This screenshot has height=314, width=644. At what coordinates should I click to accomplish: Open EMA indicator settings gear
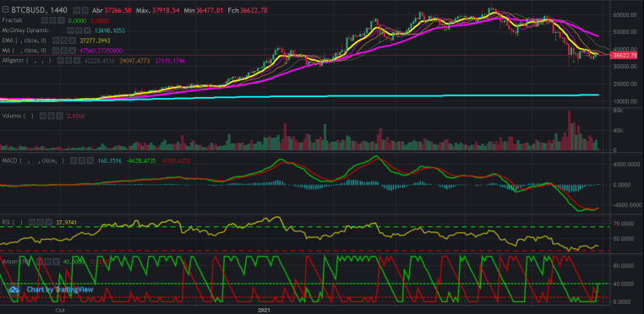(63, 41)
